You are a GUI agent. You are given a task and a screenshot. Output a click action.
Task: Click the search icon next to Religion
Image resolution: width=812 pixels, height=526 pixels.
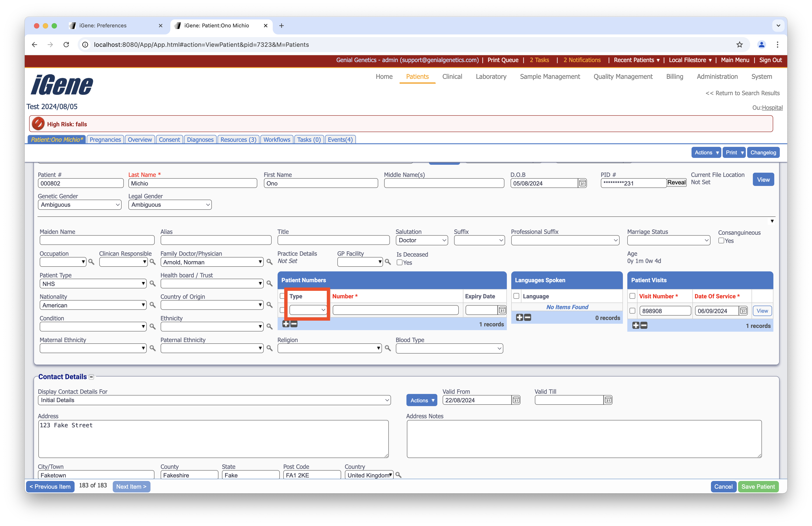pyautogui.click(x=388, y=348)
